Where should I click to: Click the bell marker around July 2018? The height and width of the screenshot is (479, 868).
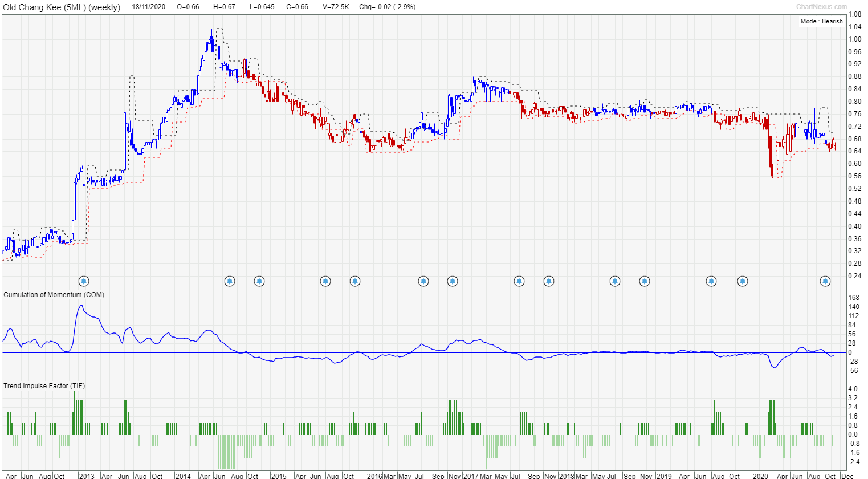[615, 281]
